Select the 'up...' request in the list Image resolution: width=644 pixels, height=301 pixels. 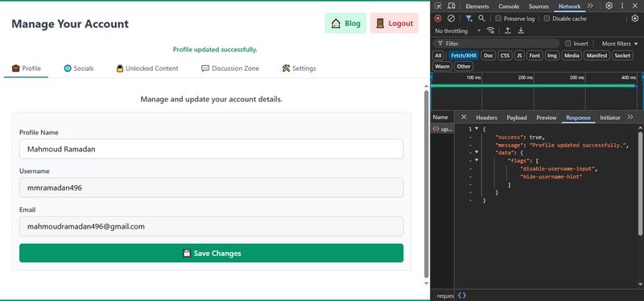coord(443,129)
